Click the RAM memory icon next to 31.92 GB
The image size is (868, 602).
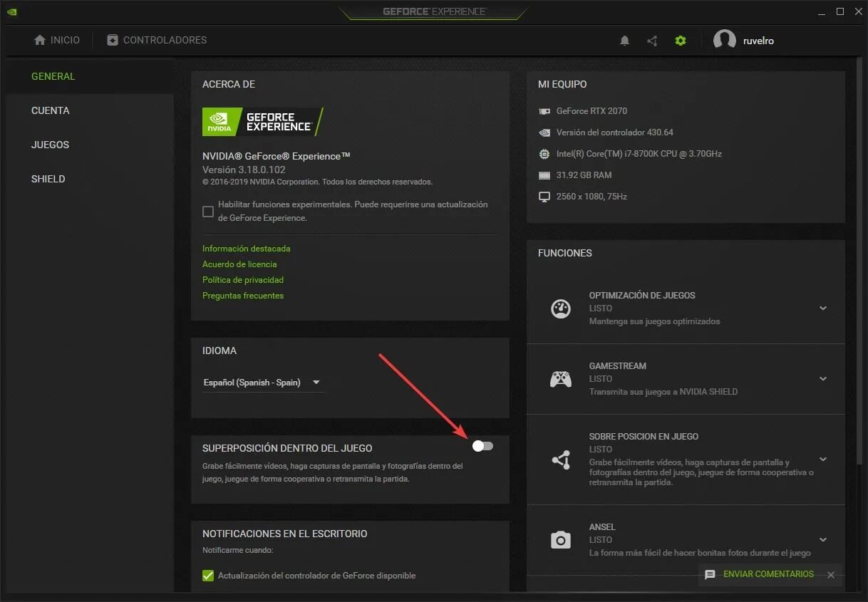(544, 175)
